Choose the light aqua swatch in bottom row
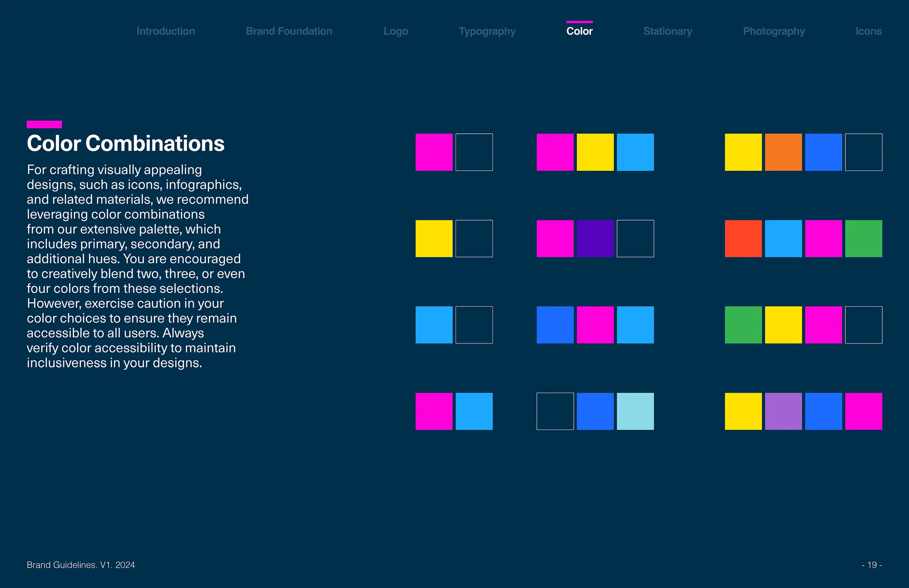Viewport: 909px width, 588px height. (635, 411)
